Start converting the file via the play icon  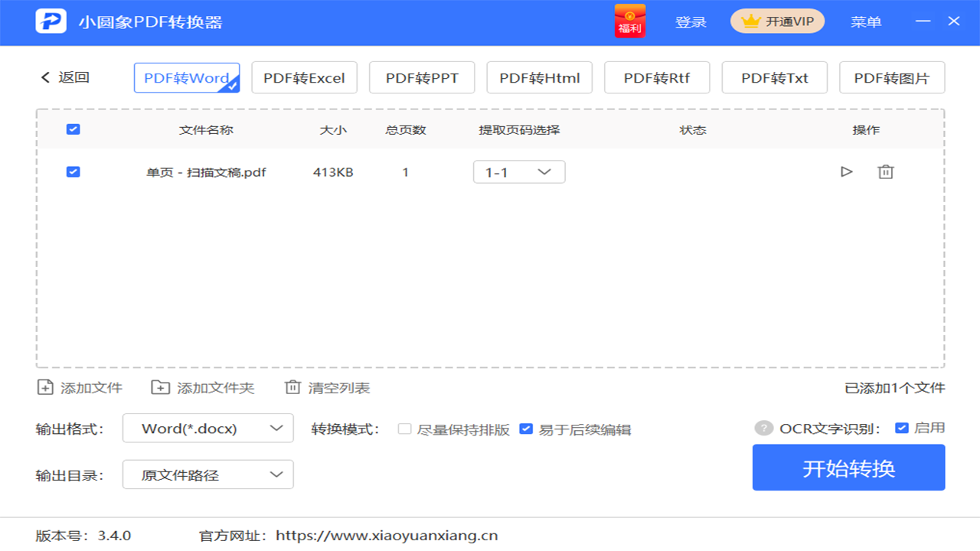point(846,171)
